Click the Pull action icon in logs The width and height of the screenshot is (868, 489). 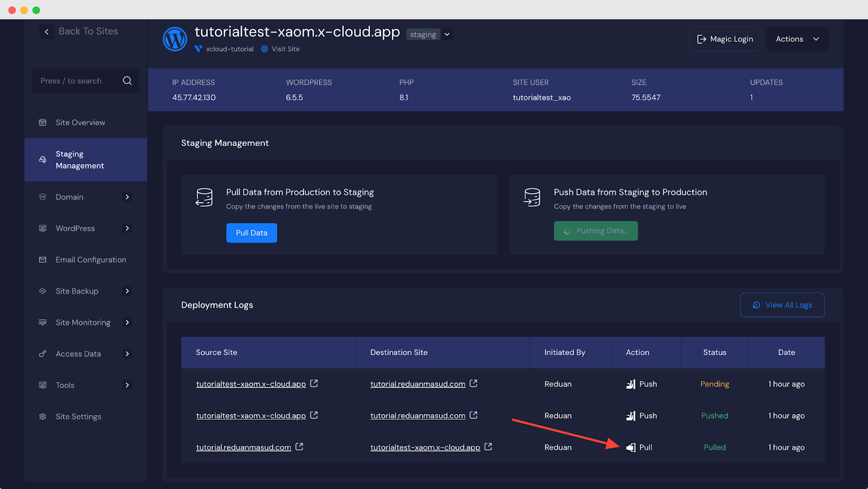click(x=630, y=447)
